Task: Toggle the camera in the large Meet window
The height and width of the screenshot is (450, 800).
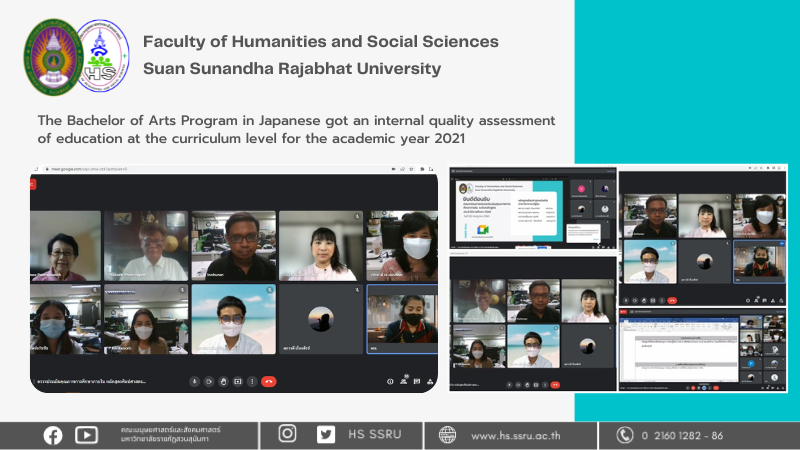Action: tap(209, 381)
